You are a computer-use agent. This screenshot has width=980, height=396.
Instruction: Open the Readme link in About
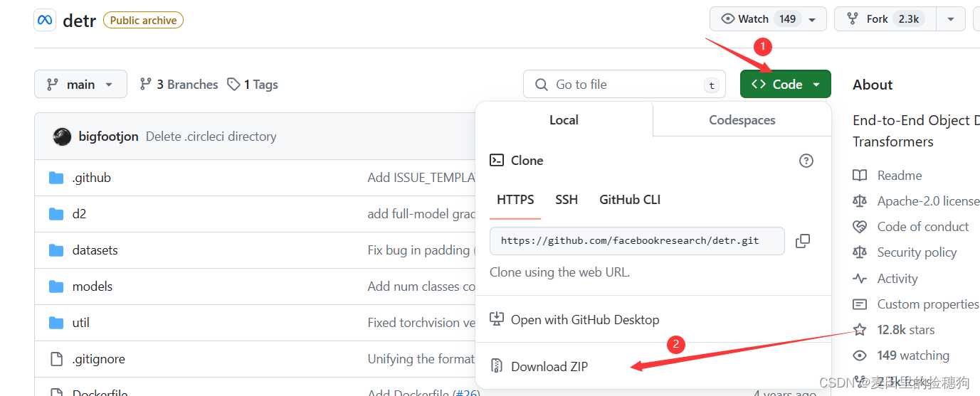[x=900, y=176]
